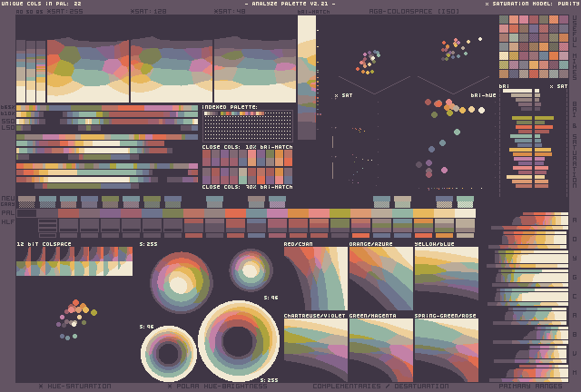Click the useful mixes swatch grid
Viewport: 581px width, 392px height.
534,46
